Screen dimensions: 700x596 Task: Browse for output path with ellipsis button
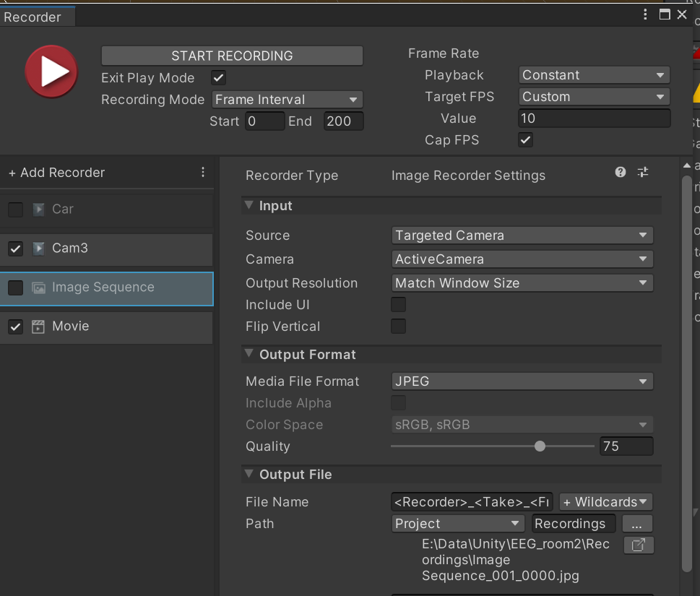637,524
